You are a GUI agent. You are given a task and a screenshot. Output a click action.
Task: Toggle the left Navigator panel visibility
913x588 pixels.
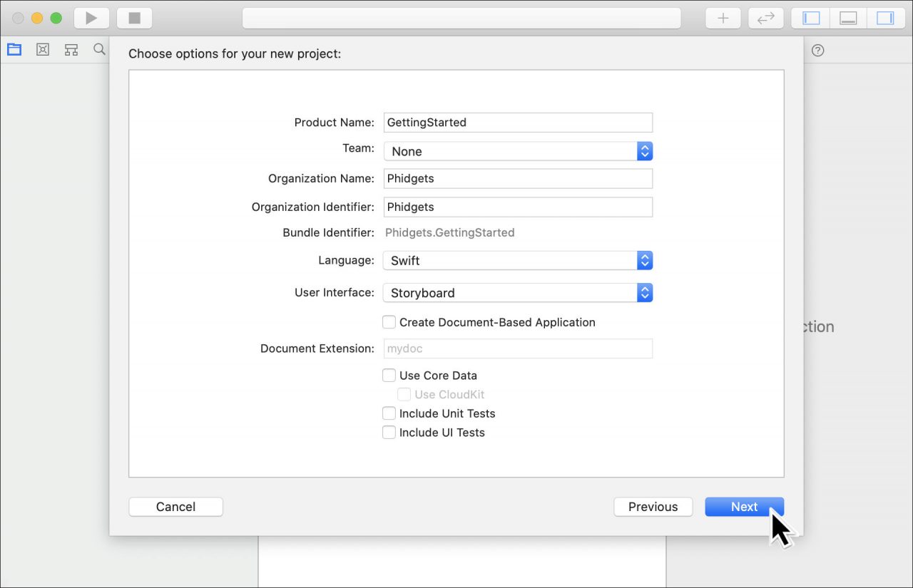(x=810, y=18)
